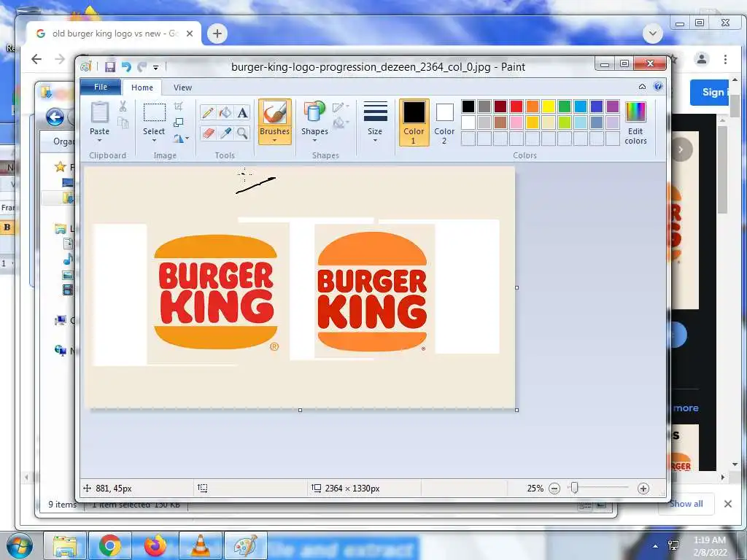Click the Save icon in quick access toolbar
The height and width of the screenshot is (560, 747).
[x=110, y=66]
